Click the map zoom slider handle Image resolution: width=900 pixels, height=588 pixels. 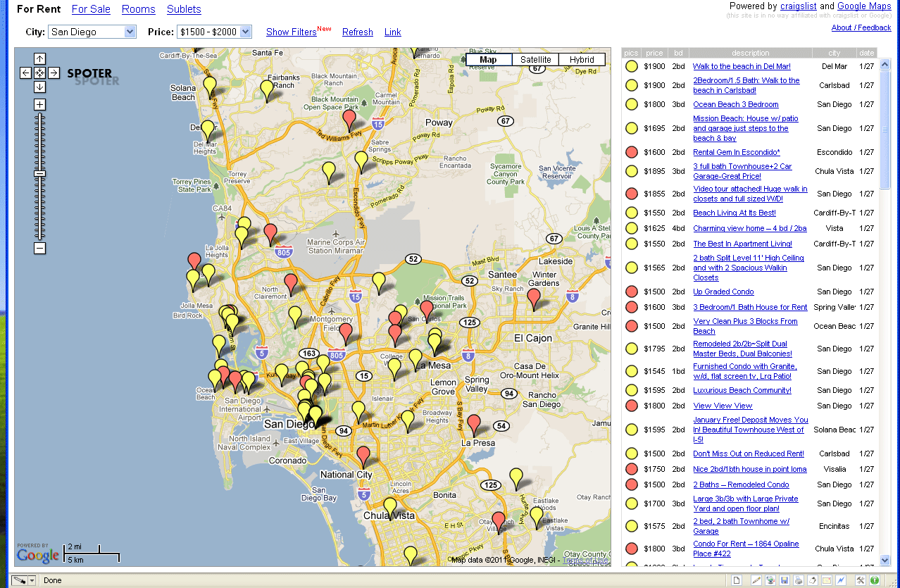(x=39, y=173)
